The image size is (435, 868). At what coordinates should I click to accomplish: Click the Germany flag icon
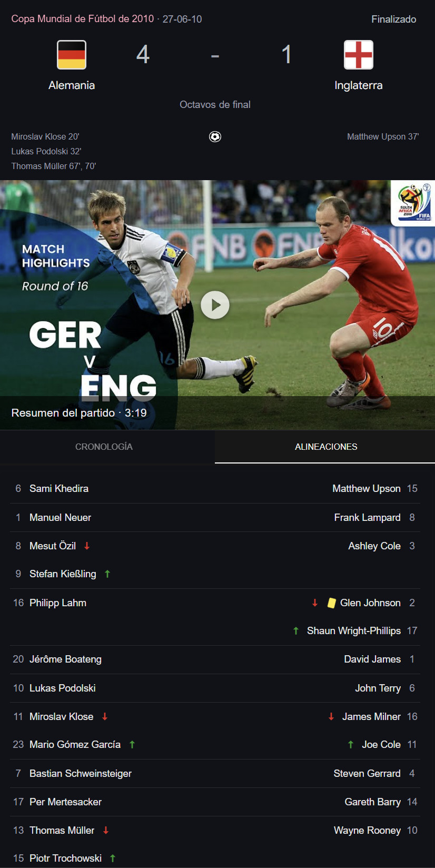[72, 55]
